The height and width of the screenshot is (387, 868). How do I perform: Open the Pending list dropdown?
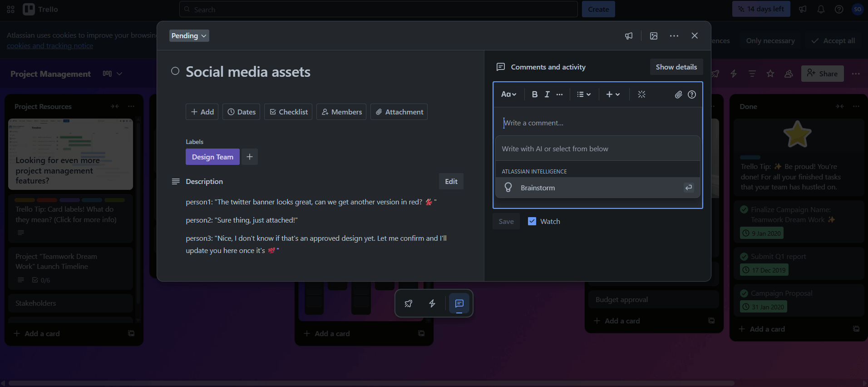click(189, 36)
